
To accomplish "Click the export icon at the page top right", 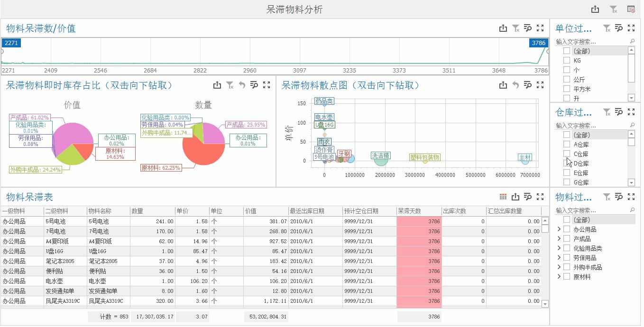I will [595, 9].
